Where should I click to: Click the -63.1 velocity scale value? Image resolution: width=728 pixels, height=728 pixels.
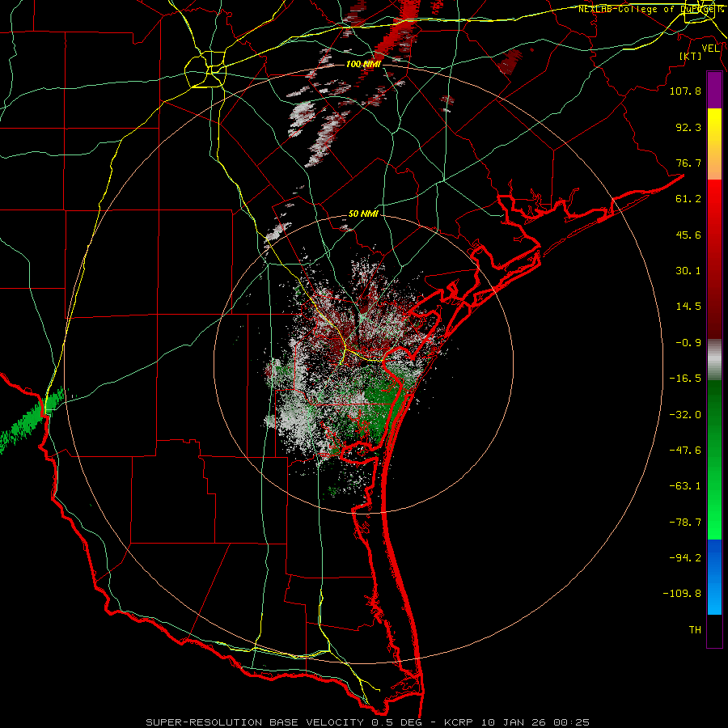coord(685,486)
